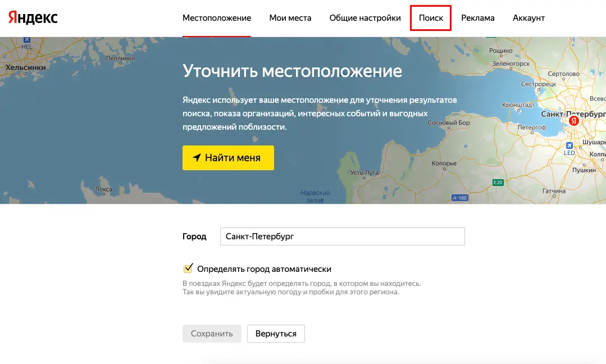Click the А-180 road marker on the map
The height and width of the screenshot is (364, 606).
[459, 198]
